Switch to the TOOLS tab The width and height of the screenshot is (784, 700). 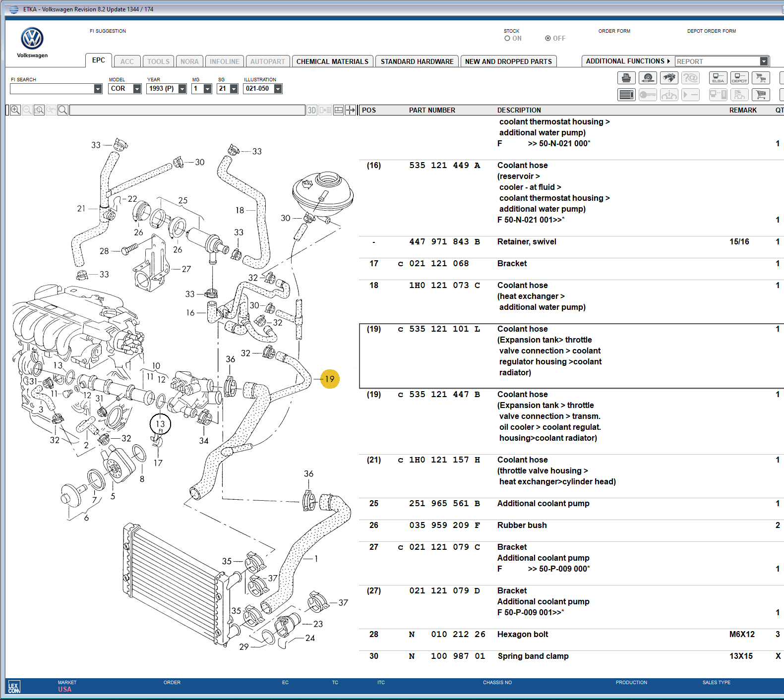[x=159, y=61]
